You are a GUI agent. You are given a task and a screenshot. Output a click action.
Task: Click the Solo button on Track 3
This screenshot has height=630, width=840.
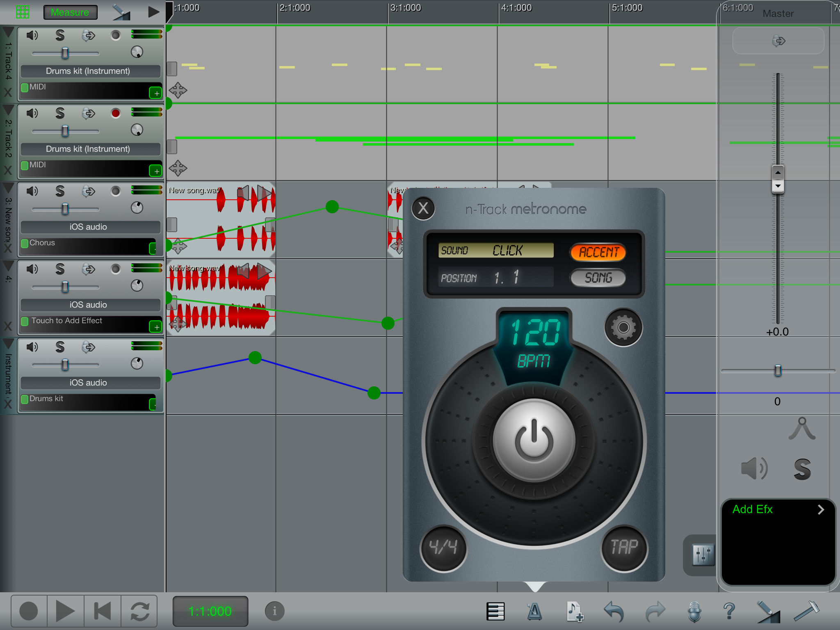click(59, 191)
